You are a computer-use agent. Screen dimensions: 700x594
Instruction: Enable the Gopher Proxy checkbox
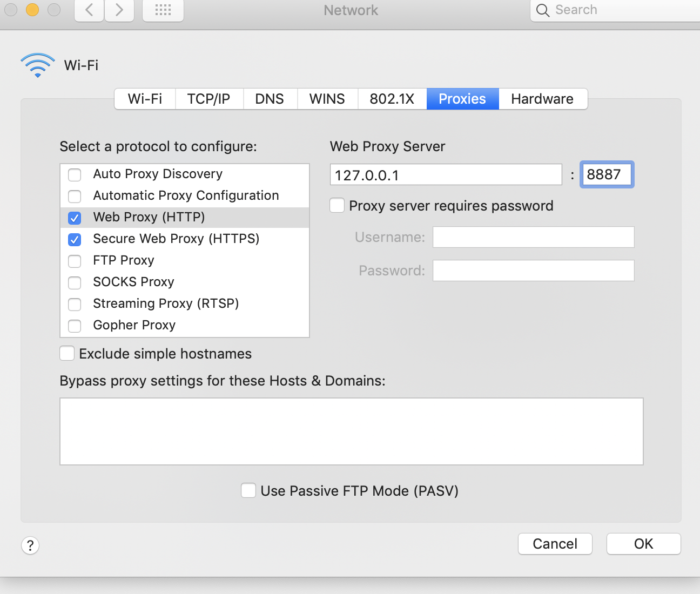tap(75, 326)
